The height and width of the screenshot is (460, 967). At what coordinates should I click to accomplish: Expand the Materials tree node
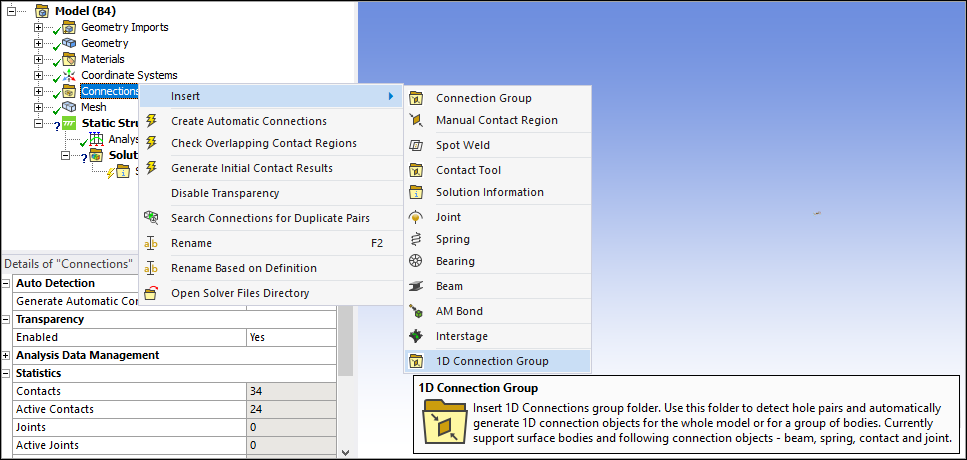click(x=39, y=59)
